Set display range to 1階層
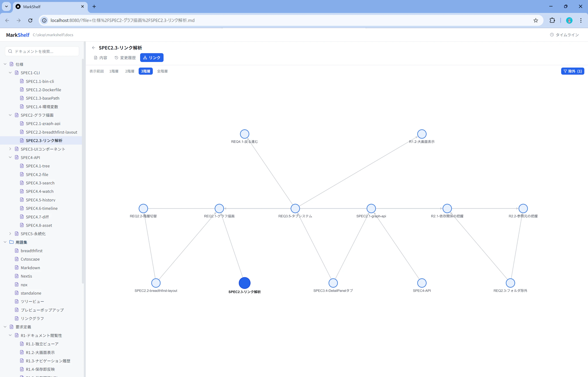The height and width of the screenshot is (377, 588). pos(114,71)
